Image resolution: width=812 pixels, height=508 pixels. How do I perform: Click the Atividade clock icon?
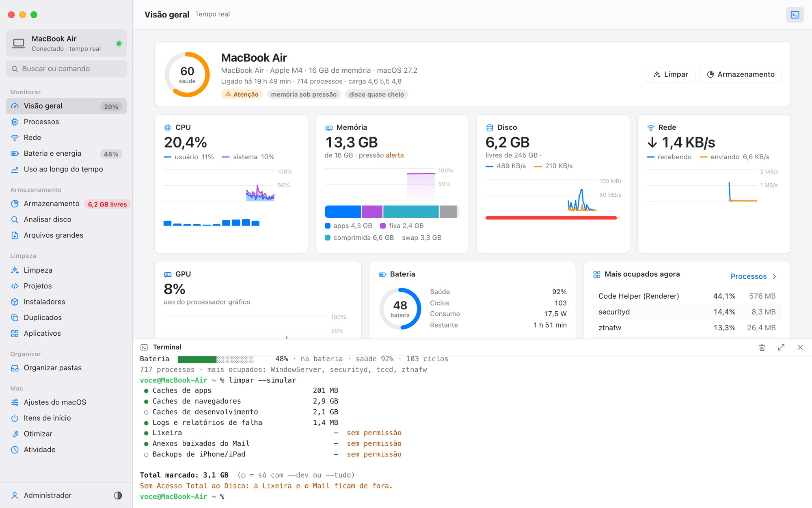pyautogui.click(x=15, y=450)
